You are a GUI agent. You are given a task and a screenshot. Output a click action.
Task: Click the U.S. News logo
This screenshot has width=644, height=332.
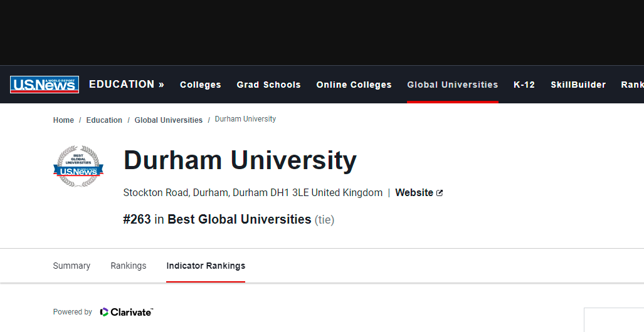tap(45, 85)
